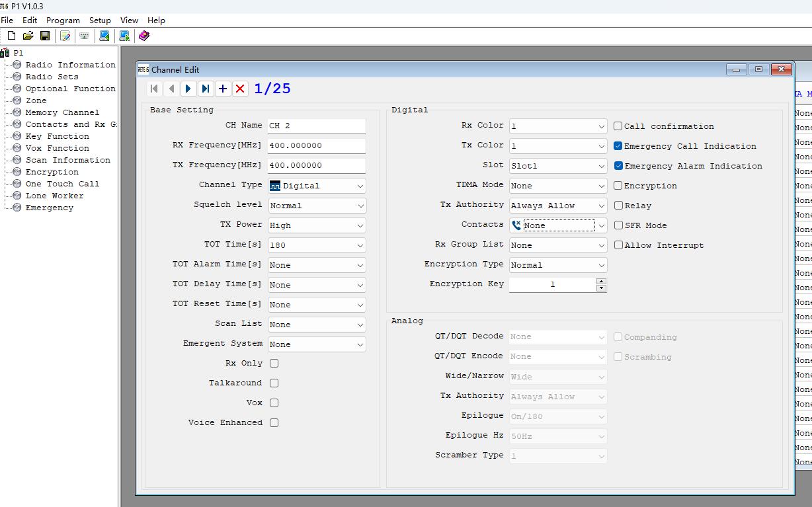Click the Open folder toolbar icon
Viewport: 812px width, 507px height.
point(28,36)
